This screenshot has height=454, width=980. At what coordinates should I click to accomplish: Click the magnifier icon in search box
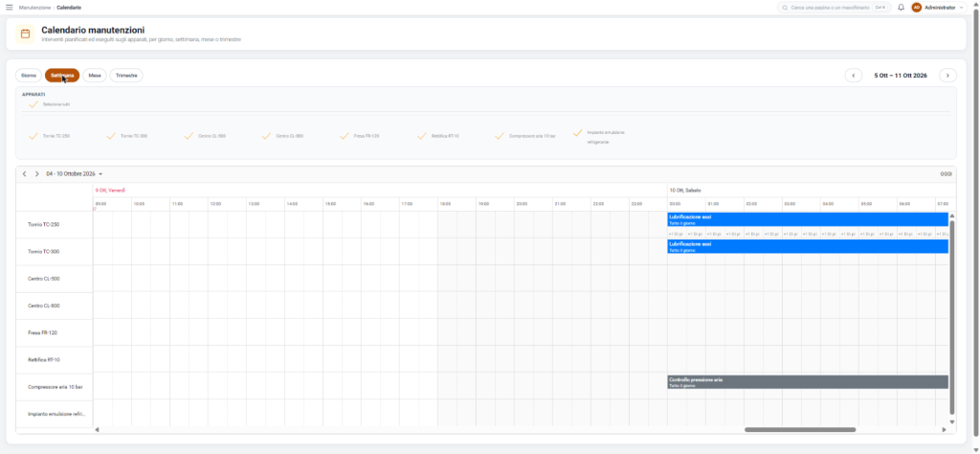tap(785, 8)
